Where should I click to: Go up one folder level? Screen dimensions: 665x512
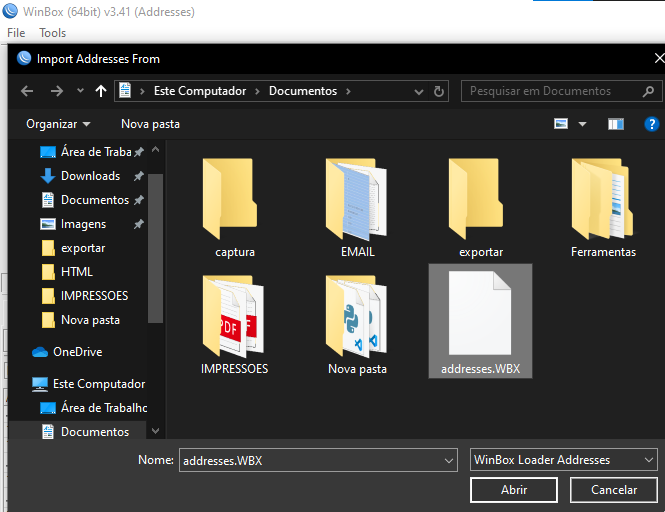point(101,91)
